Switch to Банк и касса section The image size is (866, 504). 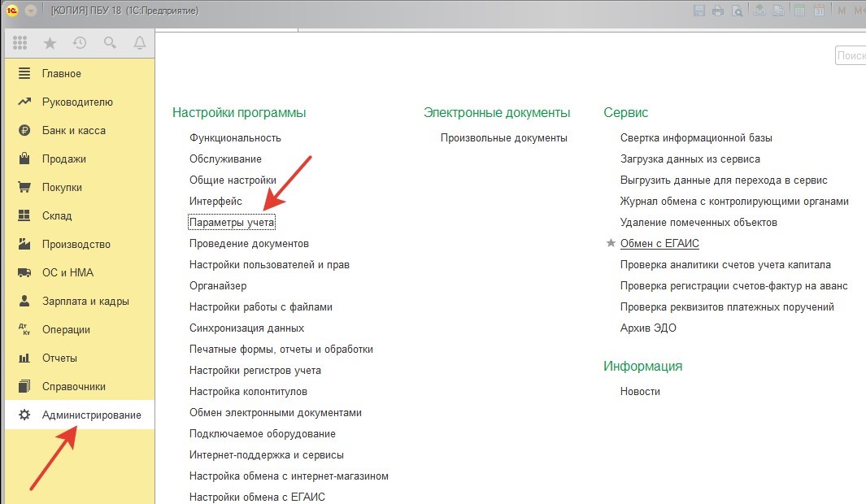click(x=73, y=130)
